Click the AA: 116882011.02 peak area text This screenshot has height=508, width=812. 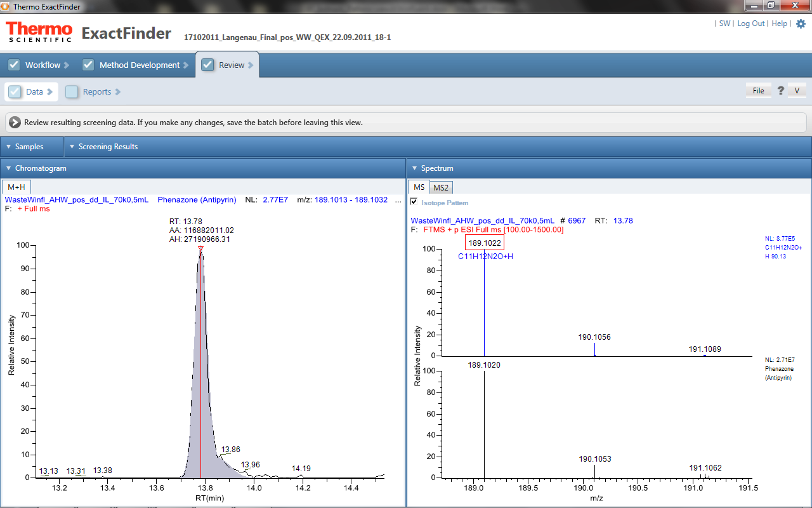[x=202, y=230]
